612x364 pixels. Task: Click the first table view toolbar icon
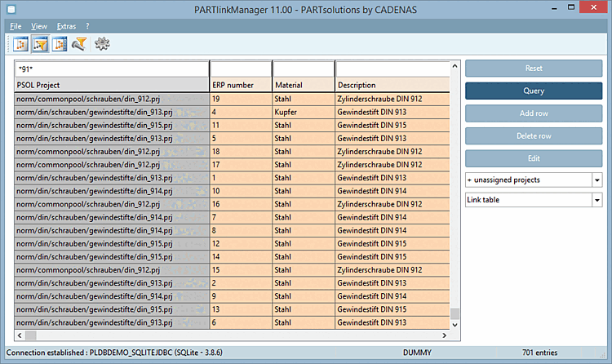point(21,43)
